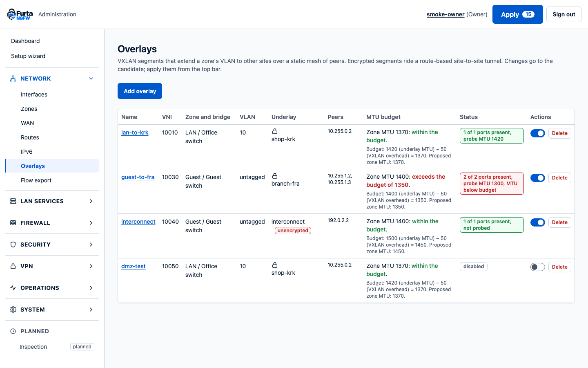The image size is (588, 368).
Task: Click the Add overlay button
Action: coord(140,91)
